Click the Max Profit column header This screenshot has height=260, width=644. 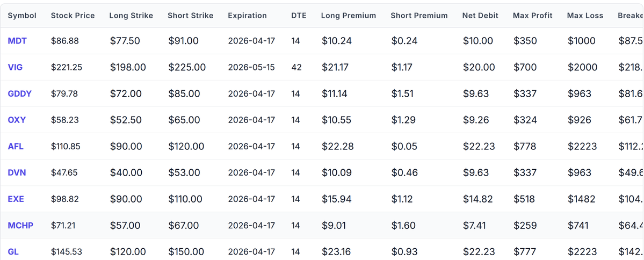pyautogui.click(x=532, y=16)
